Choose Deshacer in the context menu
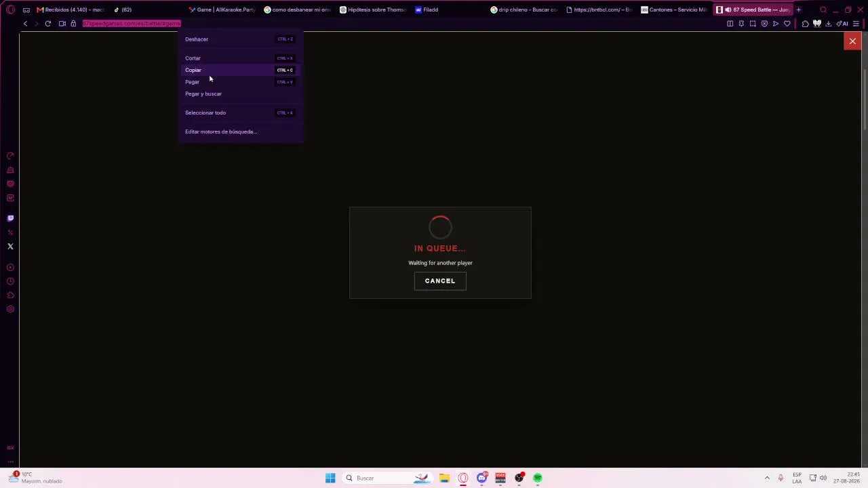 click(240, 39)
